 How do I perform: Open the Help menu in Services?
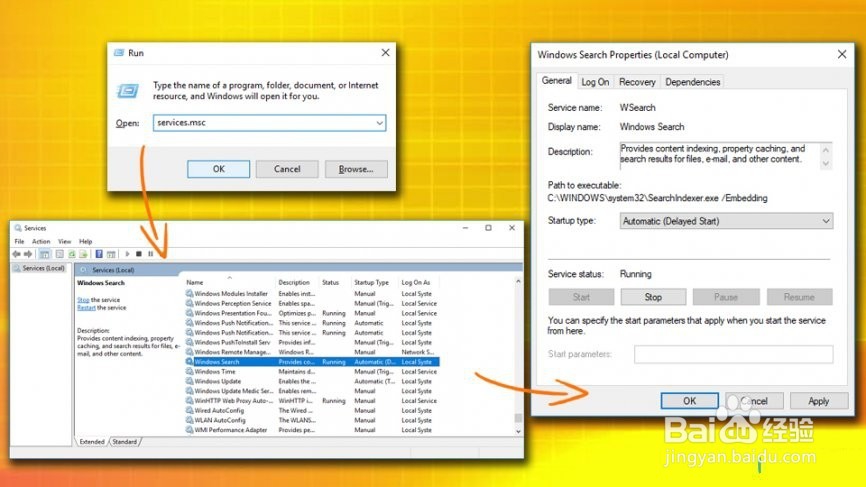pyautogui.click(x=86, y=241)
